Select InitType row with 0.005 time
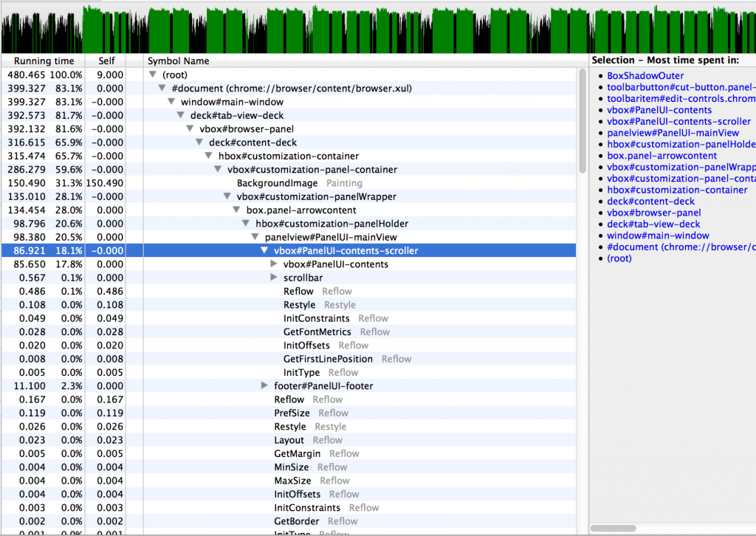Image resolution: width=756 pixels, height=536 pixels. [289, 372]
